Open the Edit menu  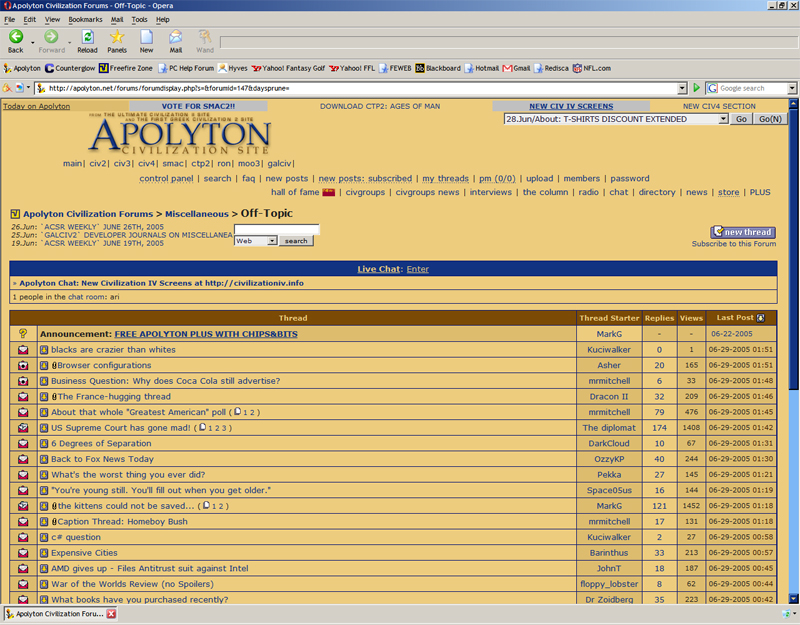point(30,19)
